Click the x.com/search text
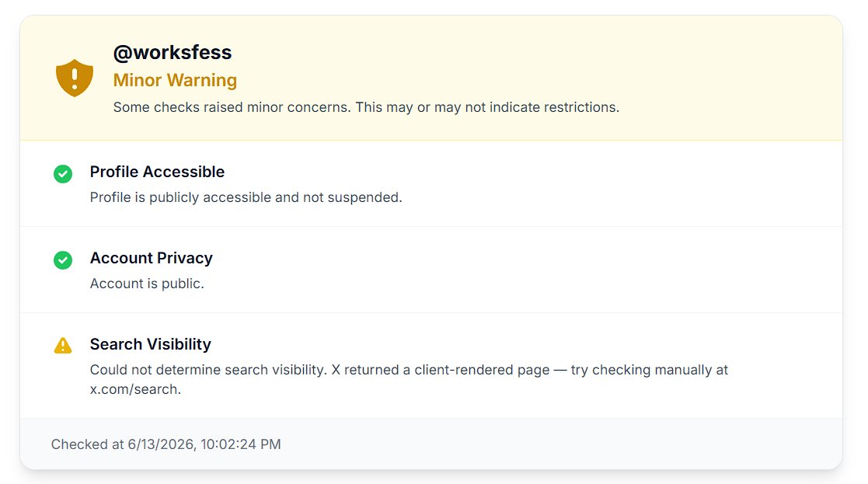Screen dimensions: 868x484 click(x=135, y=389)
